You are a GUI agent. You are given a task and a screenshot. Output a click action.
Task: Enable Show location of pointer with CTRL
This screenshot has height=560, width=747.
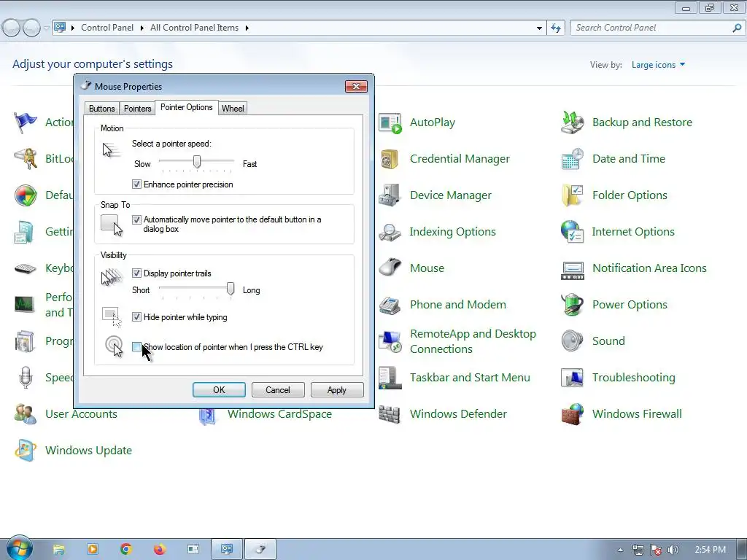(136, 347)
